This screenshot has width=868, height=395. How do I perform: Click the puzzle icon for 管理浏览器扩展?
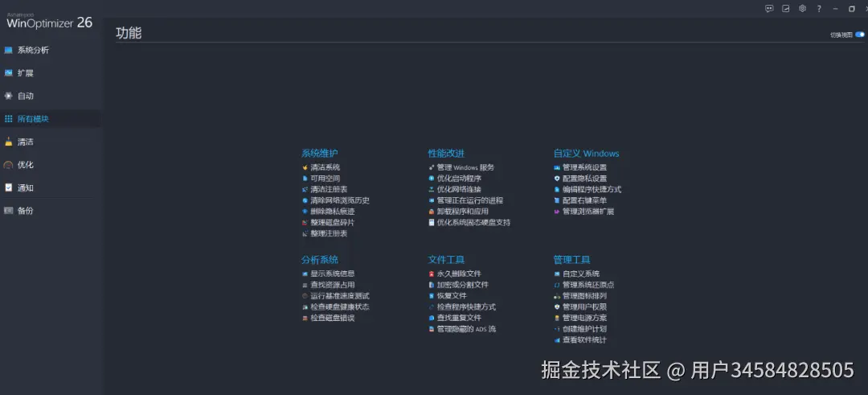pyautogui.click(x=557, y=212)
